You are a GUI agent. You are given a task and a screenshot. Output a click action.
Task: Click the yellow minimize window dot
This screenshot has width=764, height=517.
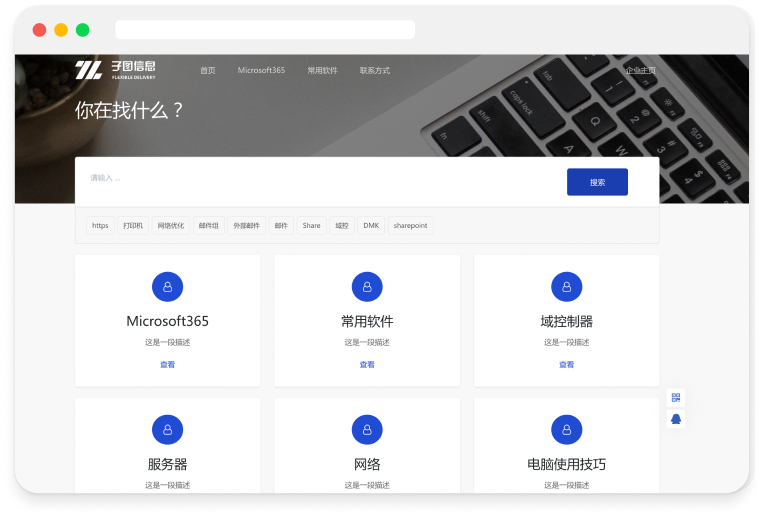[61, 30]
